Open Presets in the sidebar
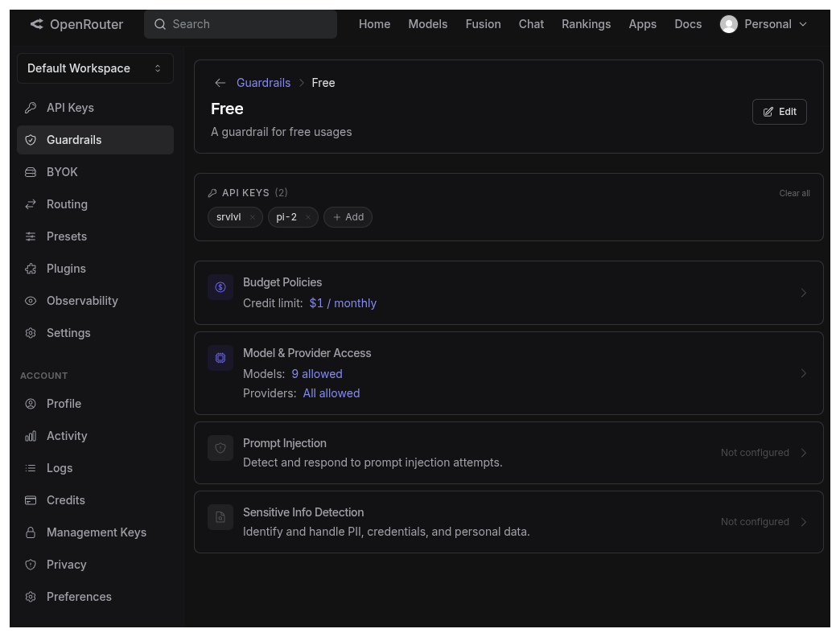 click(96, 236)
